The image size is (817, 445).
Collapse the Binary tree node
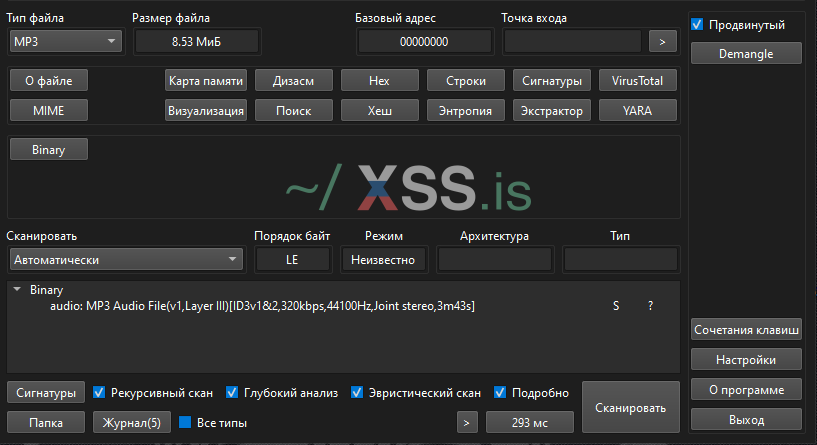[x=17, y=289]
